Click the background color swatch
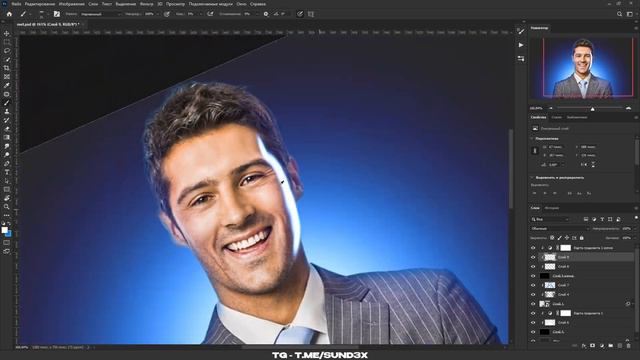This screenshot has width=640, height=360. click(8, 233)
